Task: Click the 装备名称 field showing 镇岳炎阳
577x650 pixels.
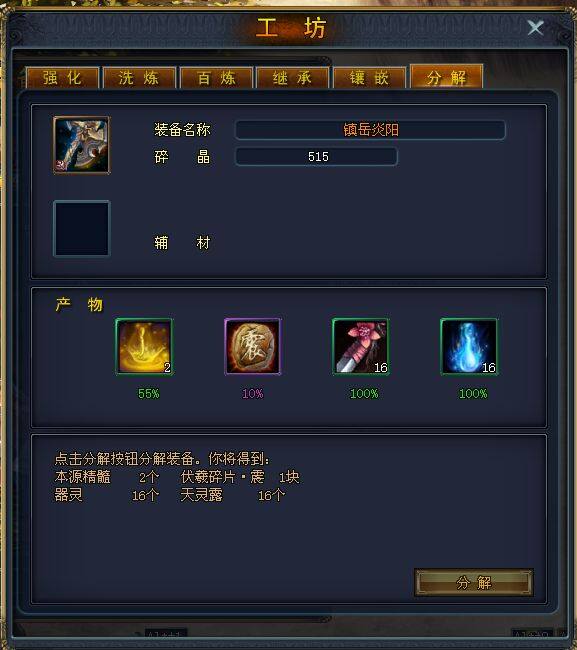Action: (x=371, y=130)
